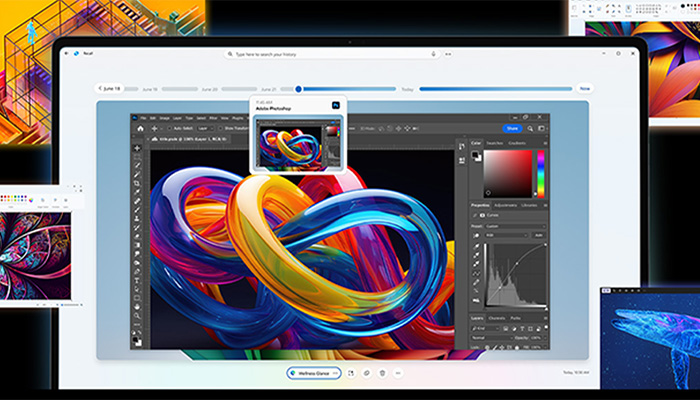Toggle Show Transform Controls checkbox
700x400 pixels.
pyautogui.click(x=222, y=129)
